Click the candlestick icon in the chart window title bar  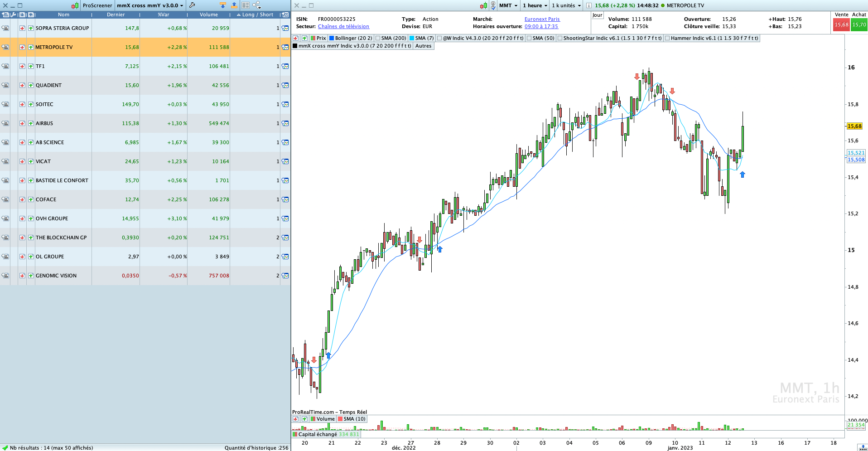tap(483, 5)
